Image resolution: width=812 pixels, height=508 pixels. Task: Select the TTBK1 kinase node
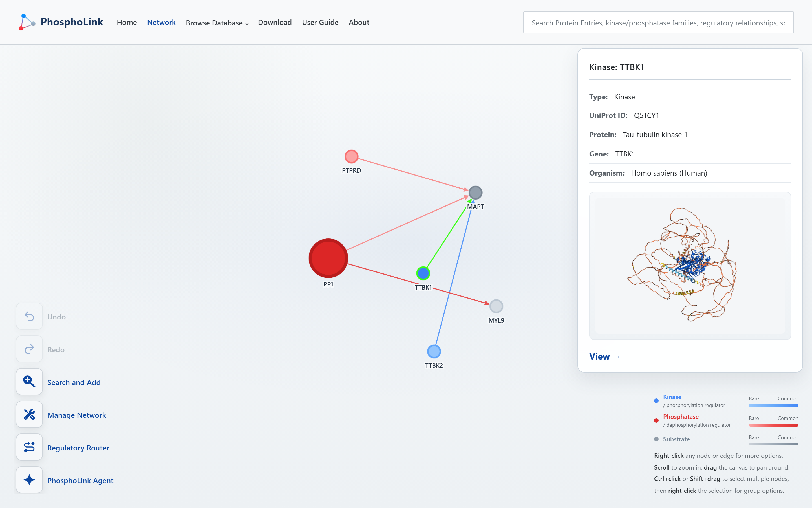click(423, 273)
